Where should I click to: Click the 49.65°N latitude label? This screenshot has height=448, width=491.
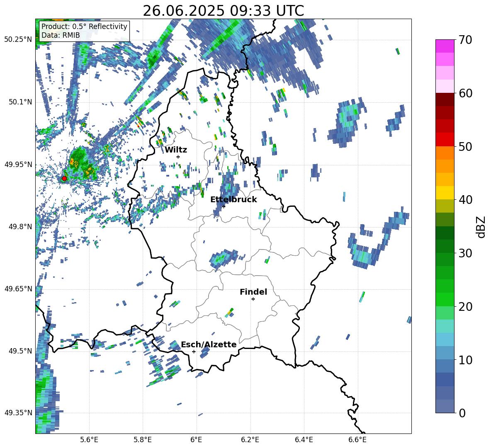(18, 288)
